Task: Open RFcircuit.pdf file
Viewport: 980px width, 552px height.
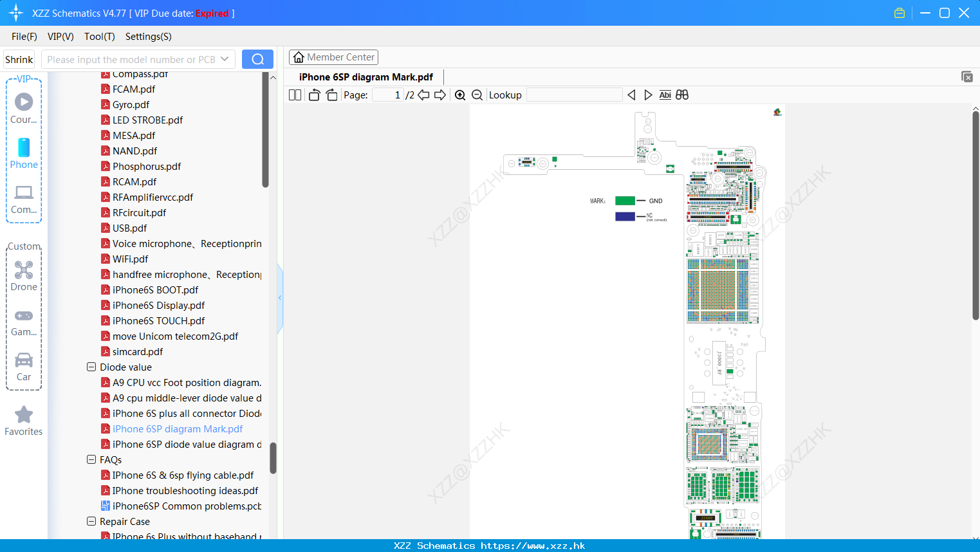Action: [139, 213]
